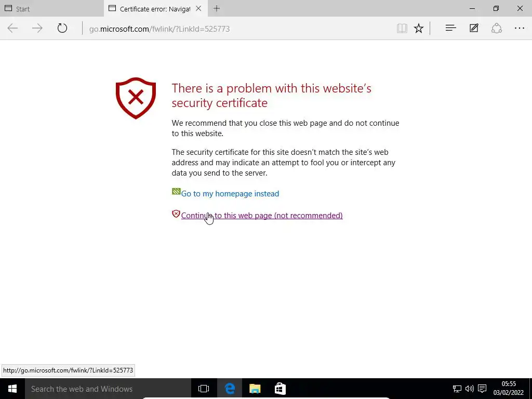Switch to the Start tab
532x399 pixels.
click(52, 8)
